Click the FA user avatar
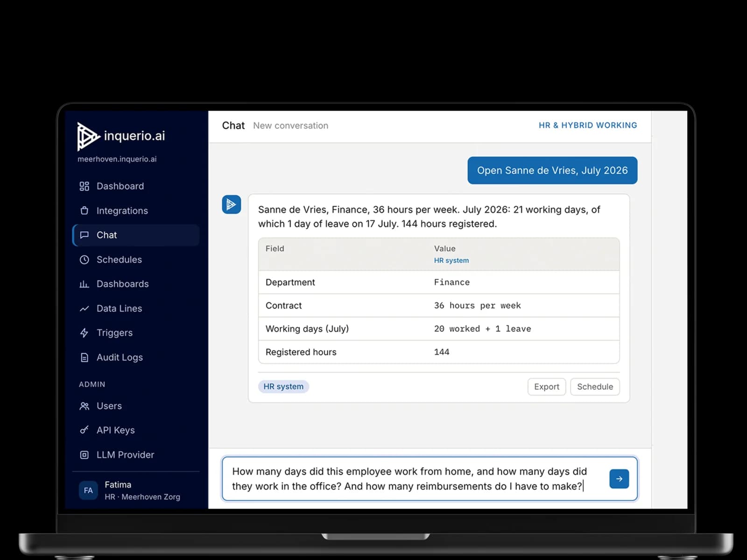 (x=88, y=490)
